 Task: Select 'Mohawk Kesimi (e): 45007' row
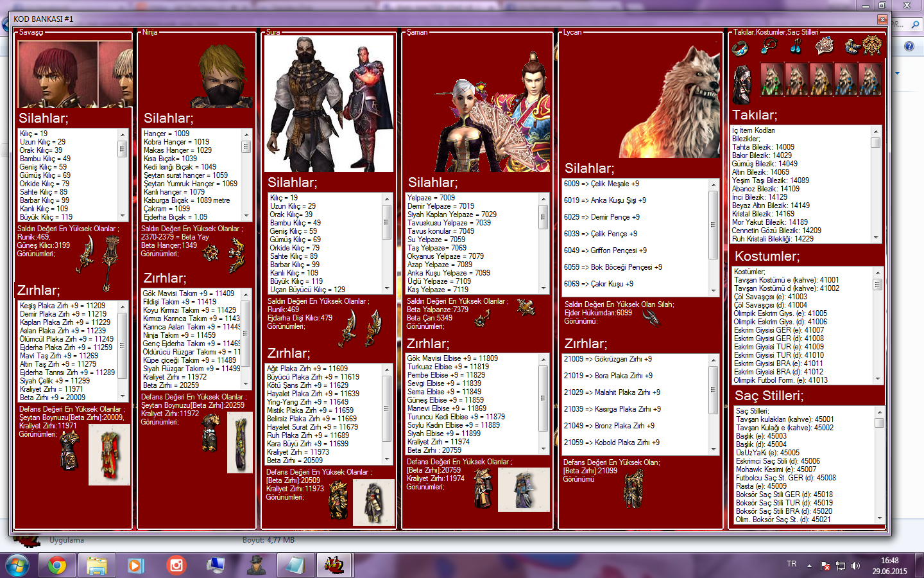coord(776,469)
